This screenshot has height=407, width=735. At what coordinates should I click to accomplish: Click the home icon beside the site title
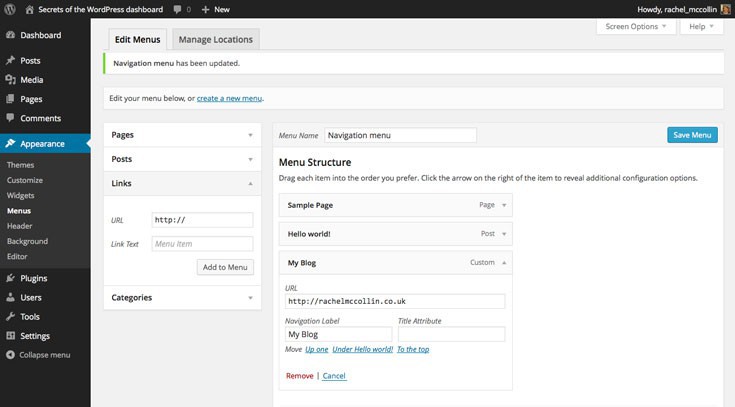point(30,9)
